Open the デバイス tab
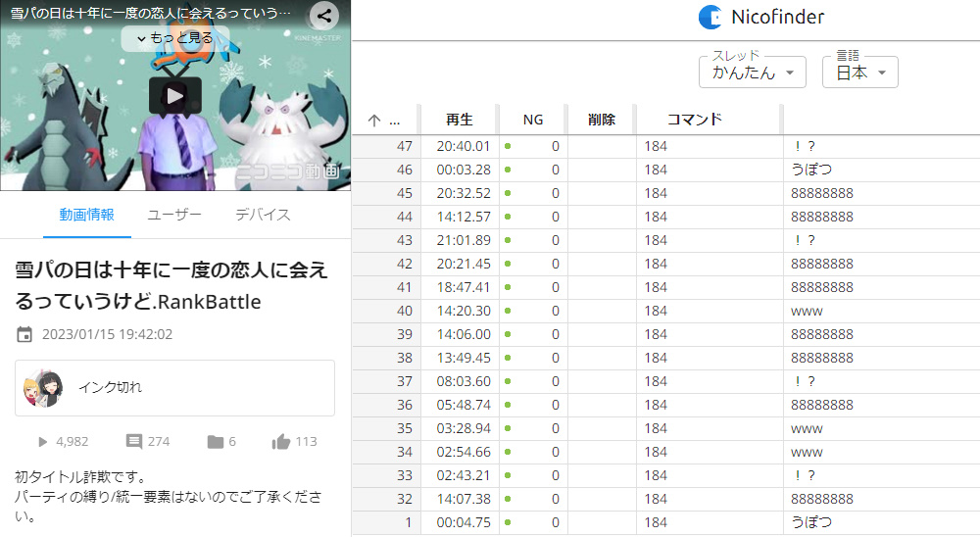This screenshot has width=980, height=537. click(x=262, y=216)
